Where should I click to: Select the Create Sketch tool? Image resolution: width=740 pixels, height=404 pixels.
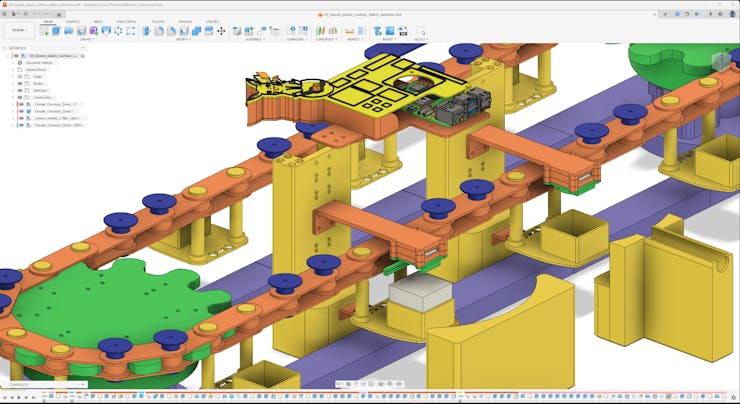(x=44, y=31)
